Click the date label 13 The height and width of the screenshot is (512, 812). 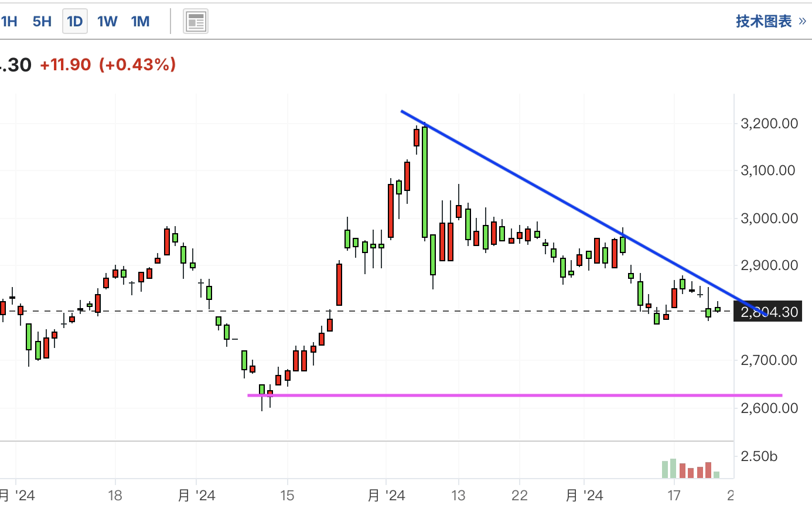point(458,496)
